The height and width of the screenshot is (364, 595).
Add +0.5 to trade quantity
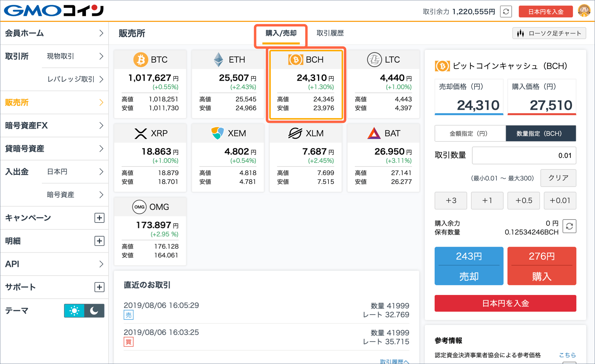pyautogui.click(x=524, y=201)
